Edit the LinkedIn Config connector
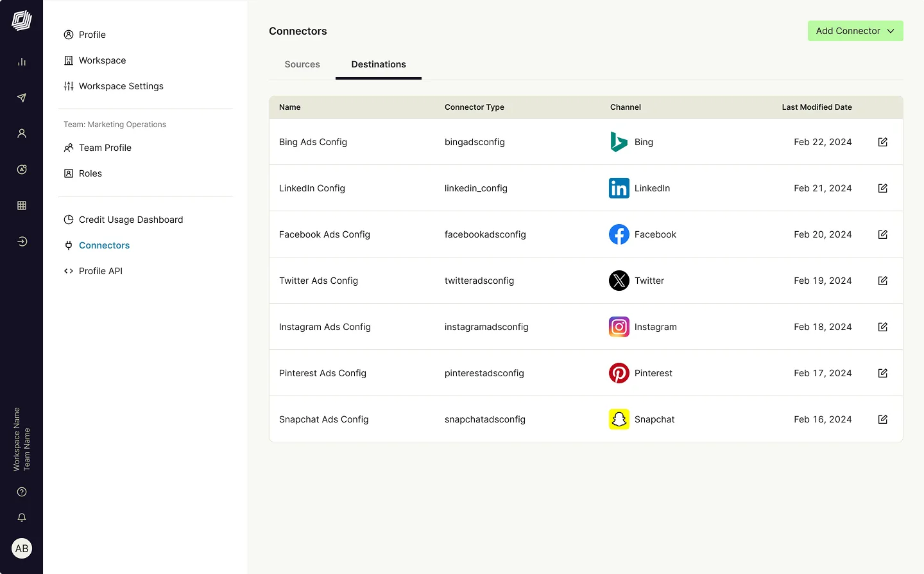924x574 pixels. point(882,188)
